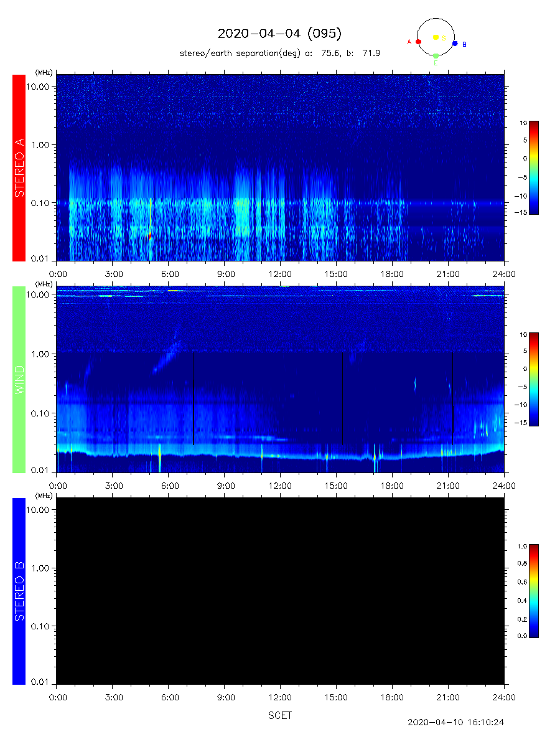Click the green Earth dot in orbit diagram
This screenshot has width=560, height=747.
[x=436, y=56]
